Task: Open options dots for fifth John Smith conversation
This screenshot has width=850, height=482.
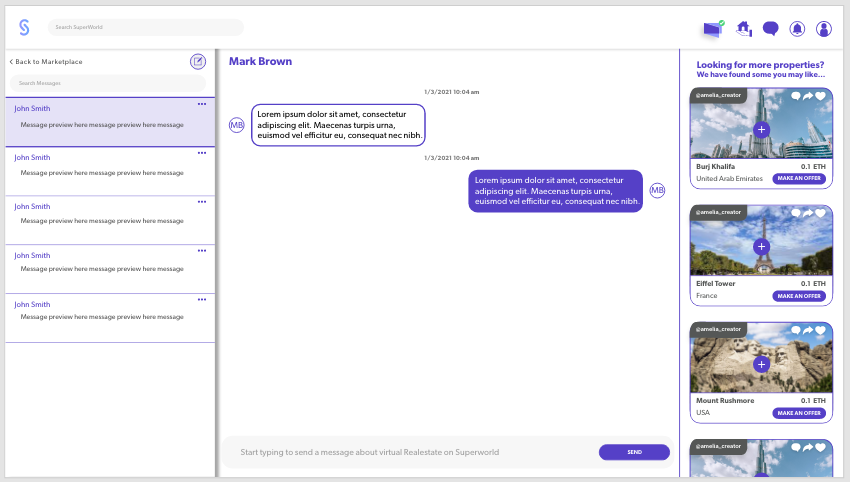Action: click(x=202, y=299)
